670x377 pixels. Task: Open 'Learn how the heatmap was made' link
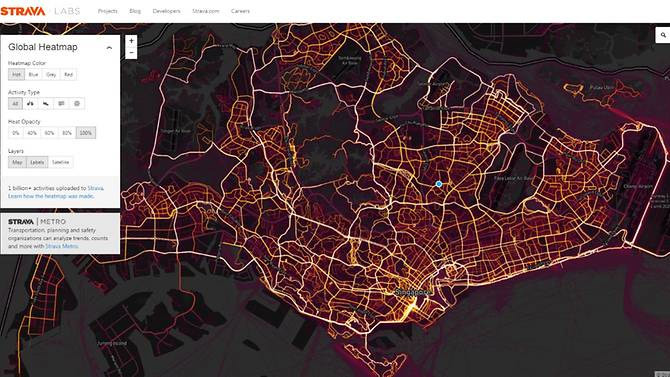point(50,196)
